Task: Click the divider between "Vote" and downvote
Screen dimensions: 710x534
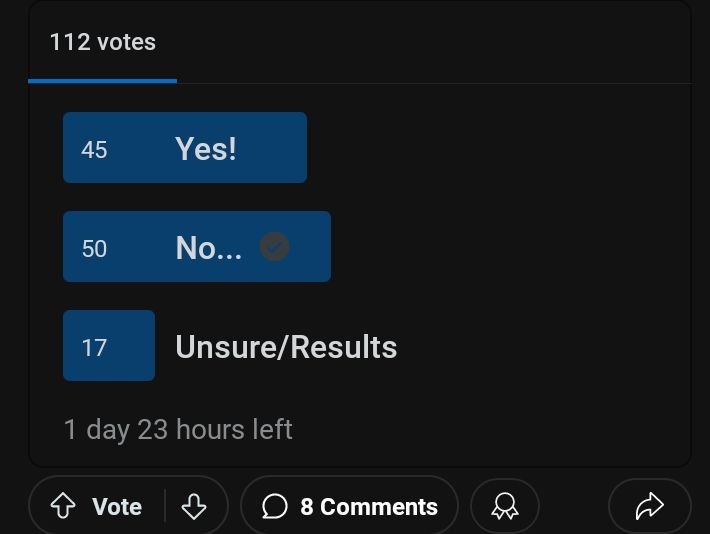Action: click(x=166, y=507)
